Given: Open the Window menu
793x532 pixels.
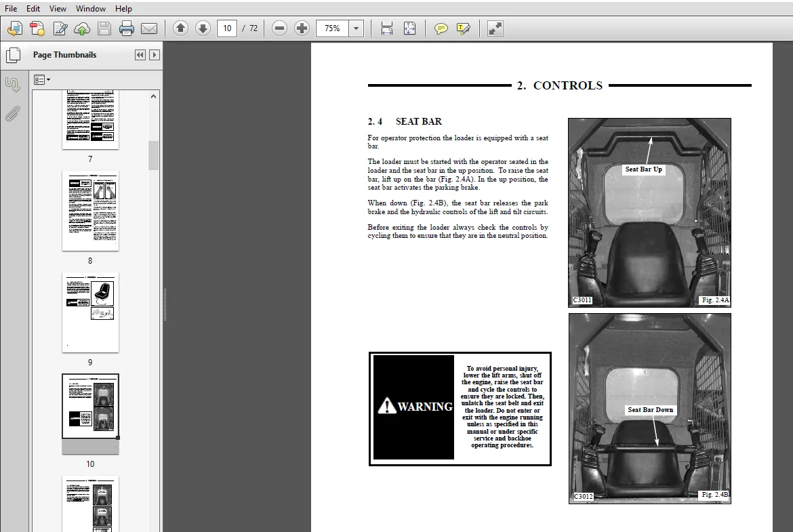Looking at the screenshot, I should coord(91,9).
